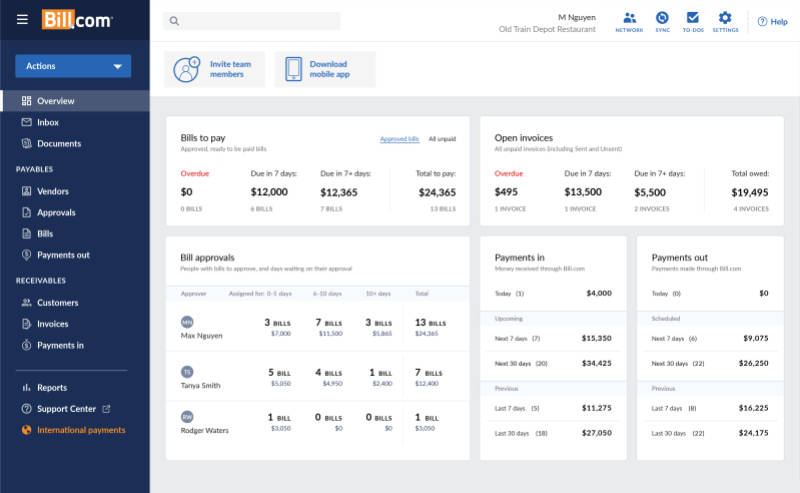The image size is (800, 493).
Task: Open the Reports section
Action: tap(52, 388)
